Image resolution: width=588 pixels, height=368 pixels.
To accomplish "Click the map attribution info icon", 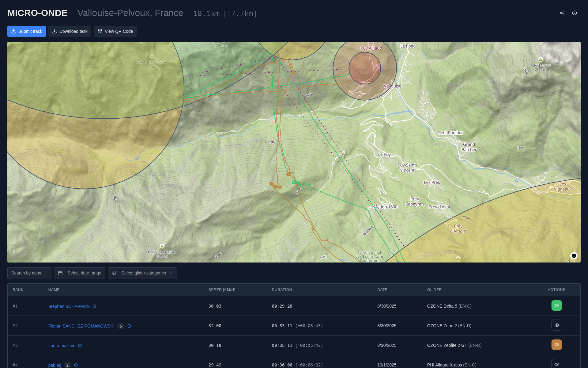I will point(574,256).
